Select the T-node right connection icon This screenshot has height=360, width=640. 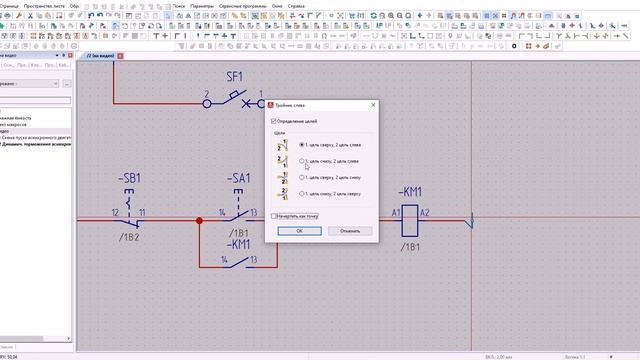point(577,36)
